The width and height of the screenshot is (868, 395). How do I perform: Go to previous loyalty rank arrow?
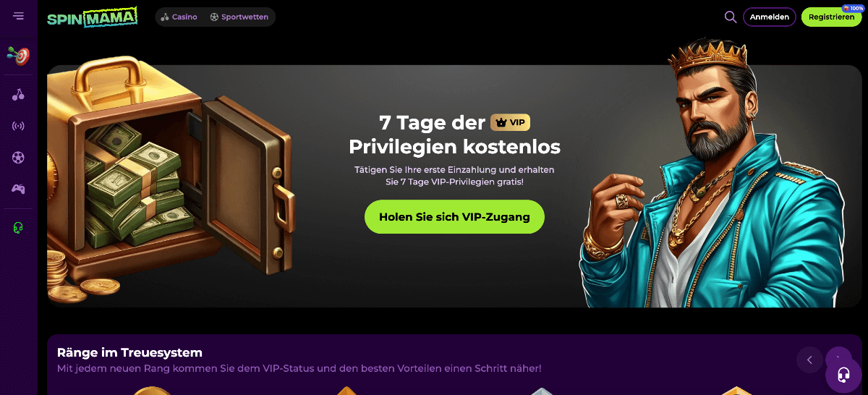pos(809,360)
